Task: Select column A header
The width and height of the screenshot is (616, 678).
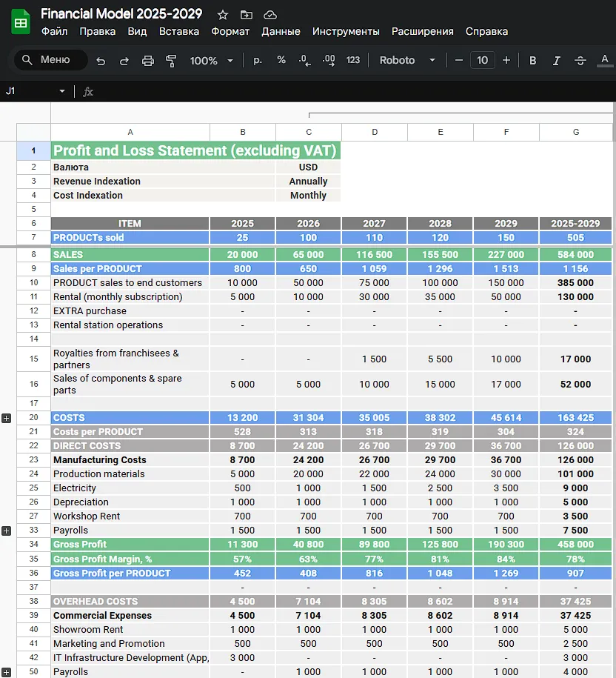Action: 130,133
